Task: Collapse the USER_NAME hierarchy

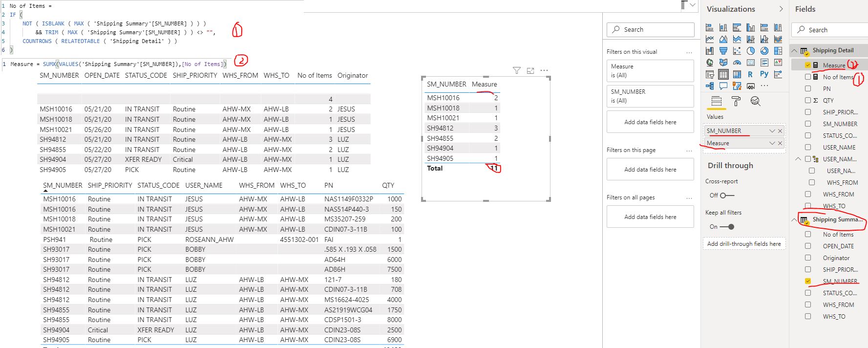Action: tap(798, 159)
